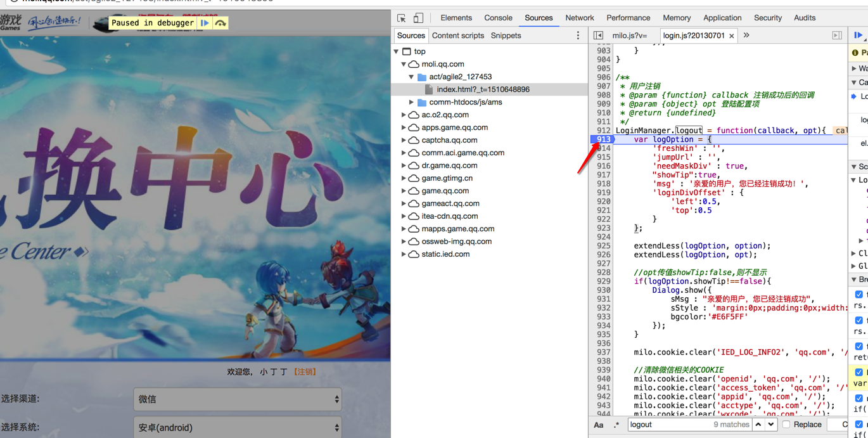Click the act/agile2_127453 folder icon
The height and width of the screenshot is (438, 868).
pos(422,77)
